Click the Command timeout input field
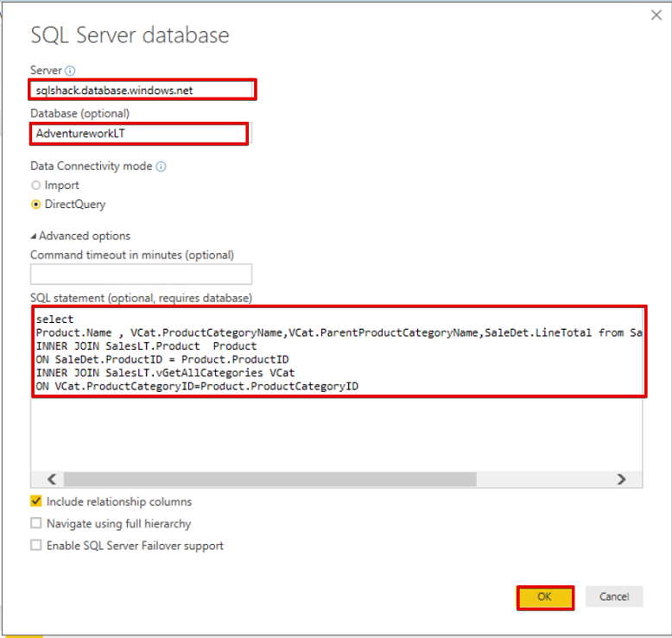Viewport: 672px width, 638px height. (x=141, y=275)
